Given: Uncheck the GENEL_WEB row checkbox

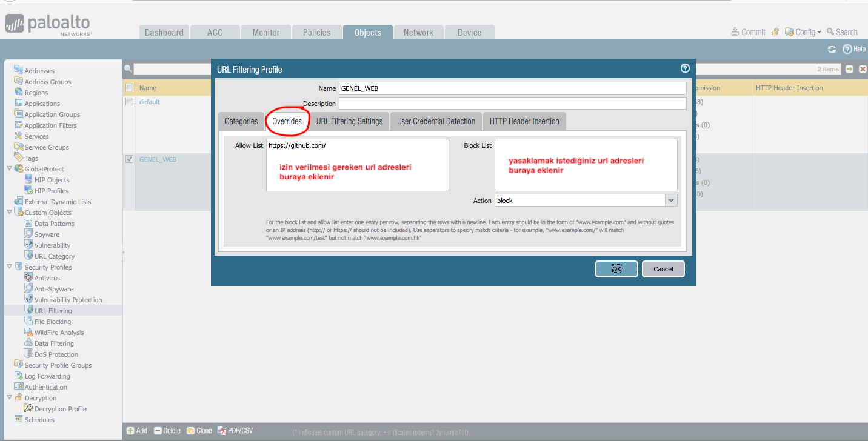Looking at the screenshot, I should 129,159.
